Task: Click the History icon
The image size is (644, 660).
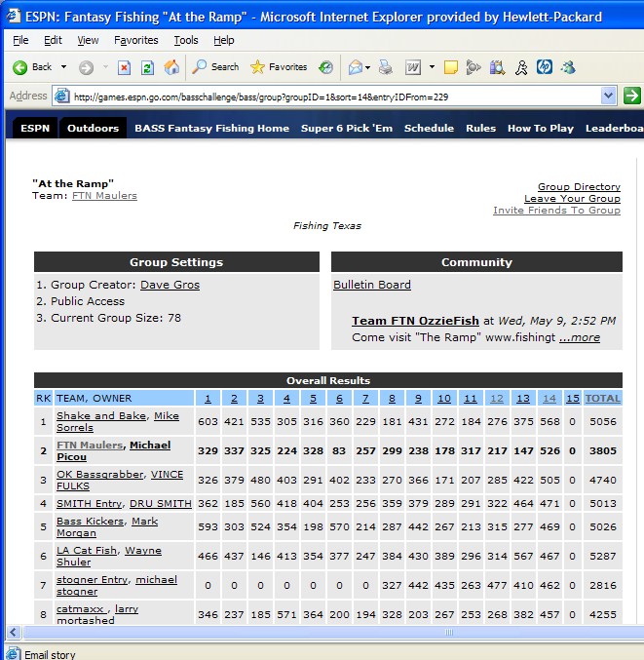Action: pos(325,67)
